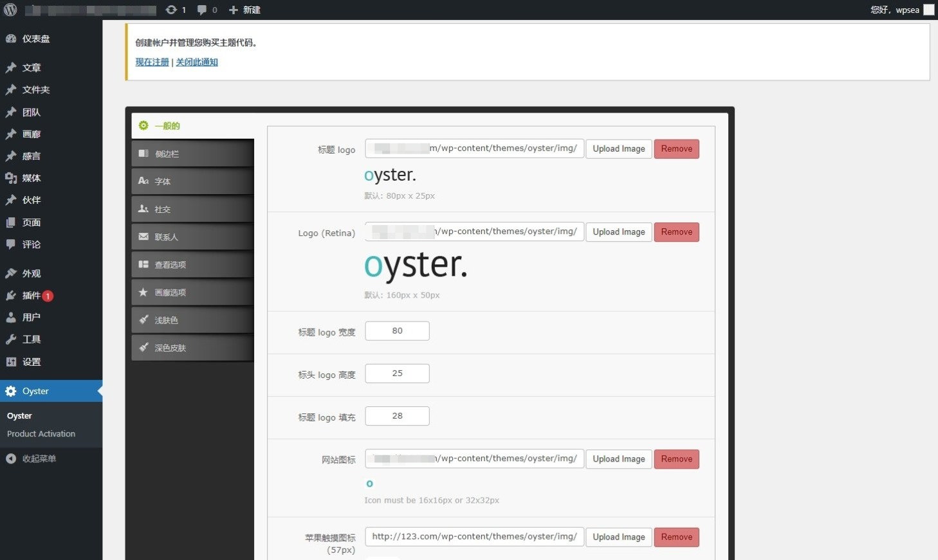Screen dimensions: 938x560
Task: Click the red plugin update badge
Action: click(48, 296)
